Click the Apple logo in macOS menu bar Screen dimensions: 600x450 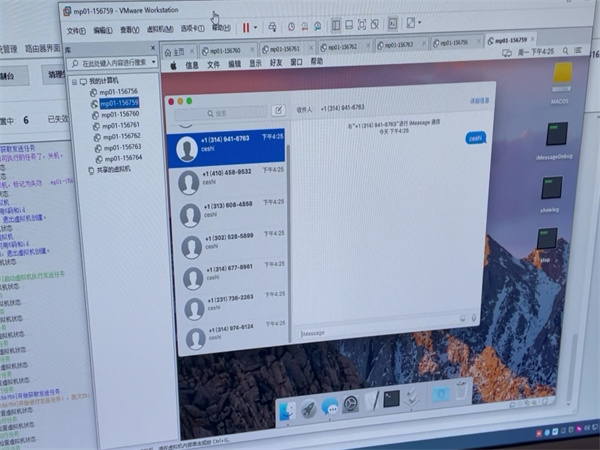(x=172, y=65)
